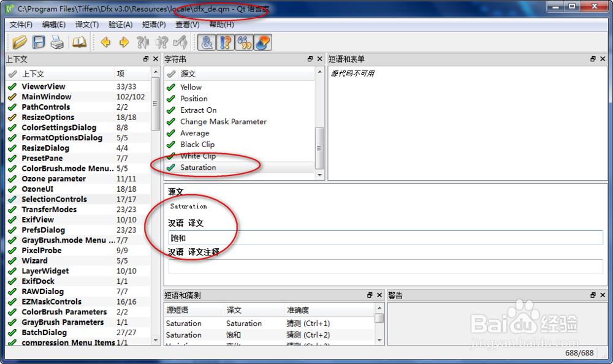
Task: Open the phrase book icon
Action: [x=79, y=42]
